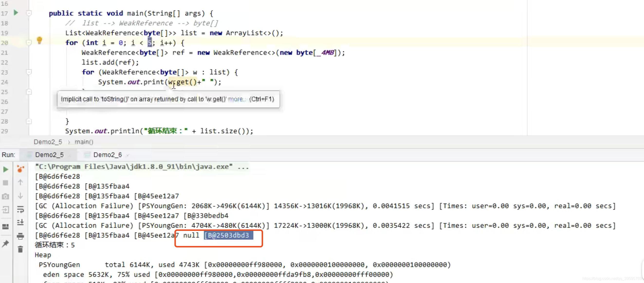Click line number 19 in the gutter
Image resolution: width=644 pixels, height=283 pixels.
click(x=4, y=33)
